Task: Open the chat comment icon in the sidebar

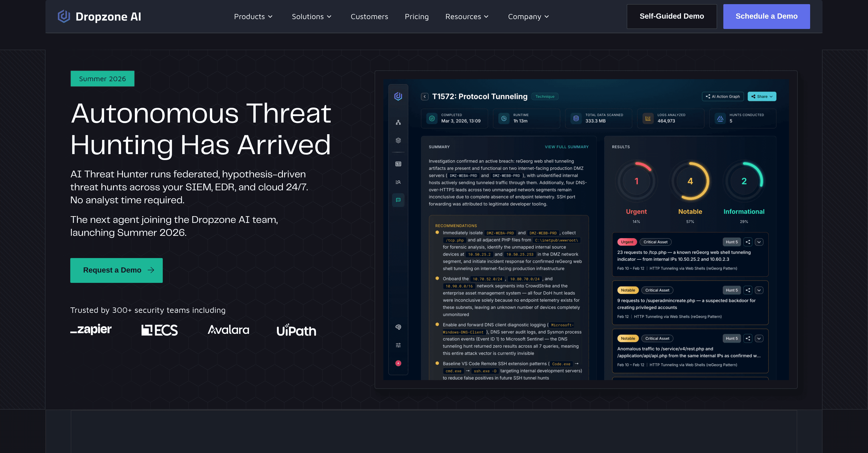Action: 398,200
